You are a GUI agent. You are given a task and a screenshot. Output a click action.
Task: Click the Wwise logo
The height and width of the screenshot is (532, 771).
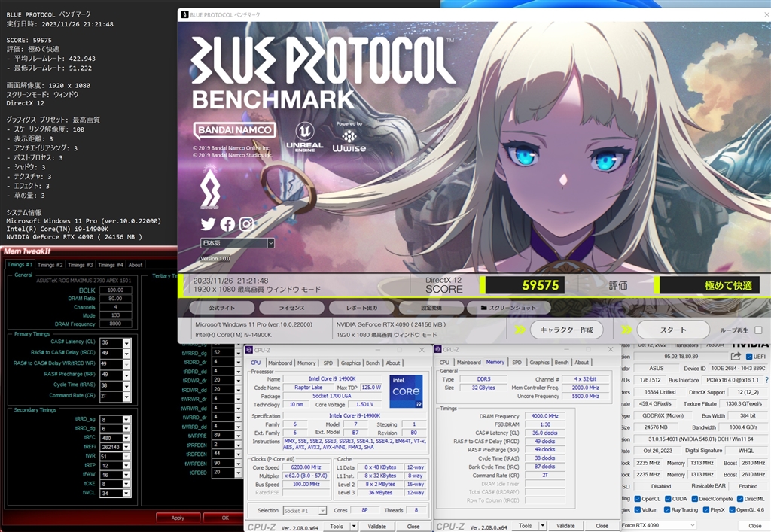(349, 140)
